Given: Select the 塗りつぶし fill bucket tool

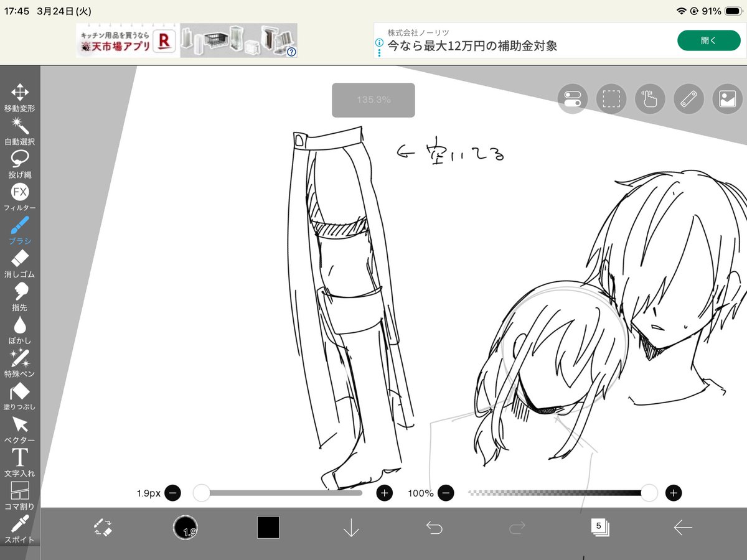Looking at the screenshot, I should 20,396.
